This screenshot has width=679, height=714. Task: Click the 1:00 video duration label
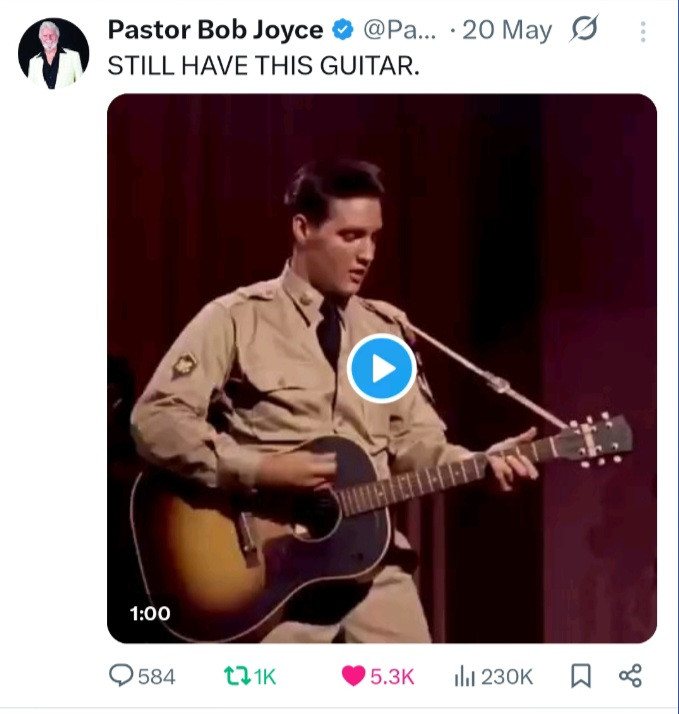[150, 613]
